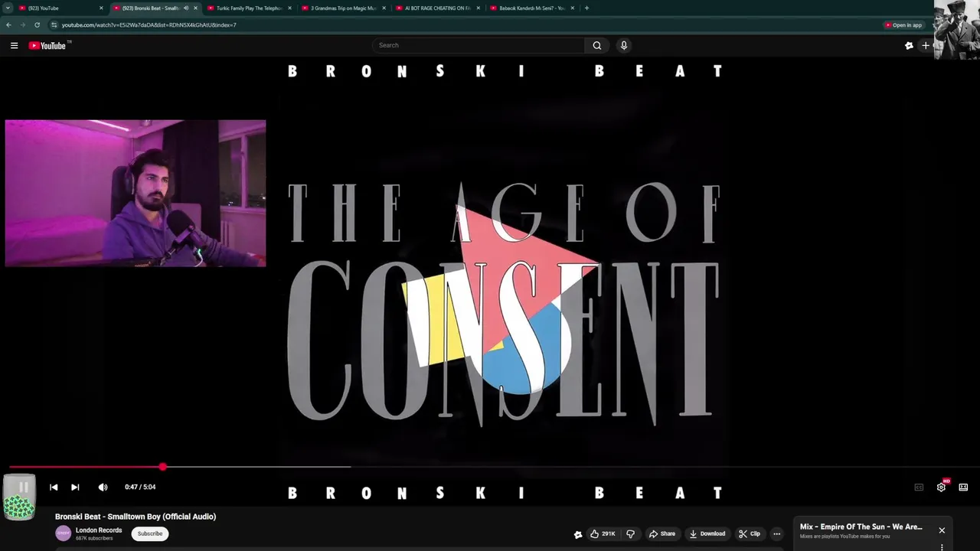Create a Clip of this video
Image resolution: width=980 pixels, height=551 pixels.
[750, 533]
